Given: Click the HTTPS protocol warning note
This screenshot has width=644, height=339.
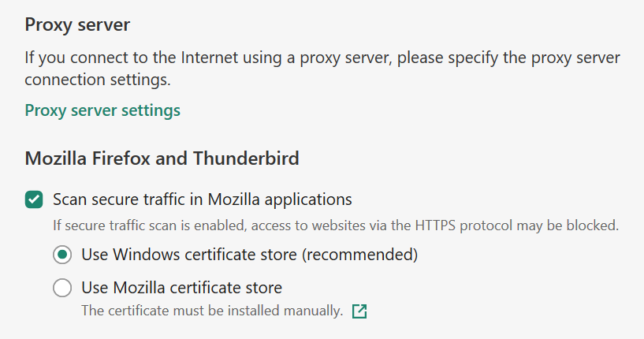Looking at the screenshot, I should tap(335, 225).
